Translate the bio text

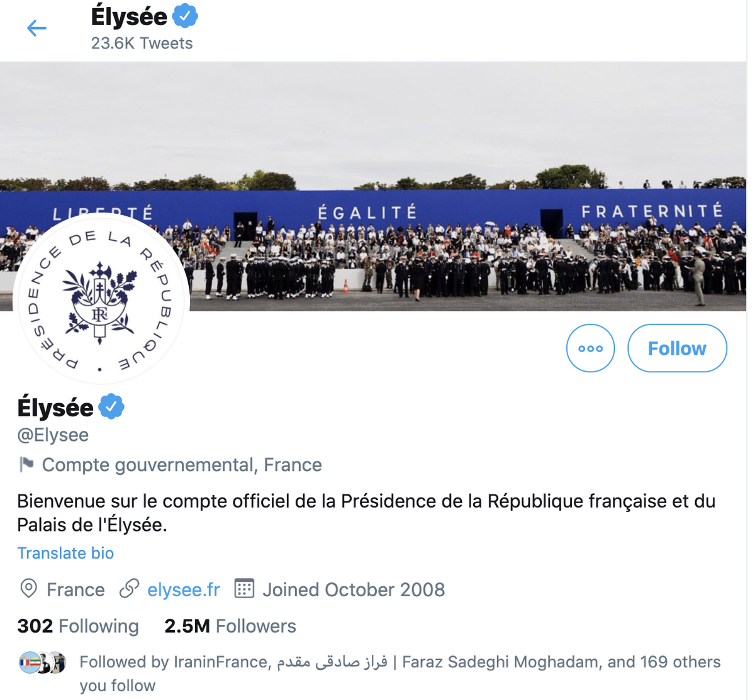(65, 553)
